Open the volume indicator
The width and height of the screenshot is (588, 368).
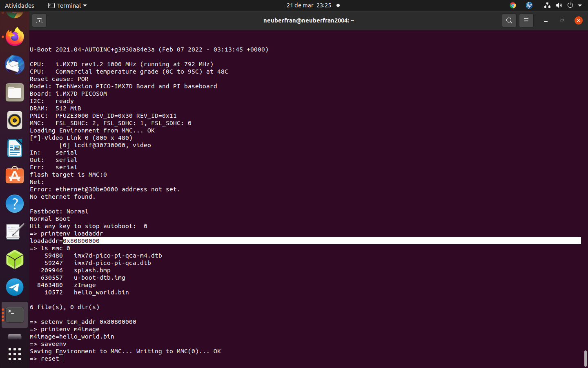point(559,5)
